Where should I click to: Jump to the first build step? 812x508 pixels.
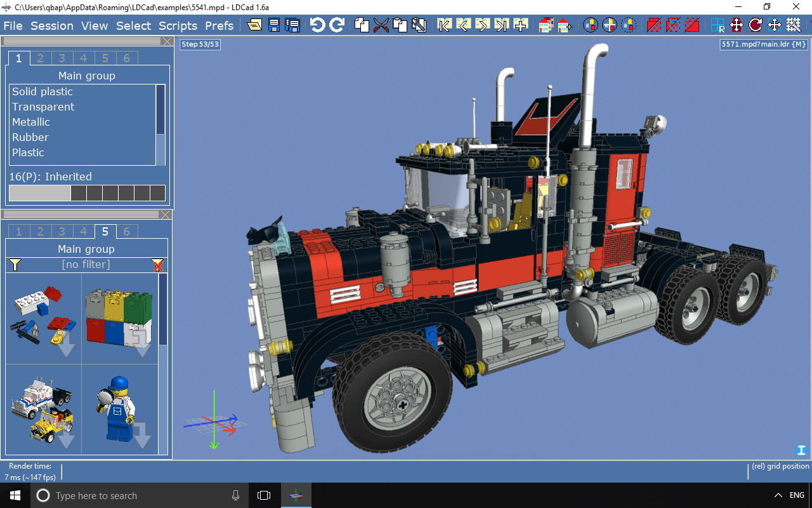tap(443, 25)
